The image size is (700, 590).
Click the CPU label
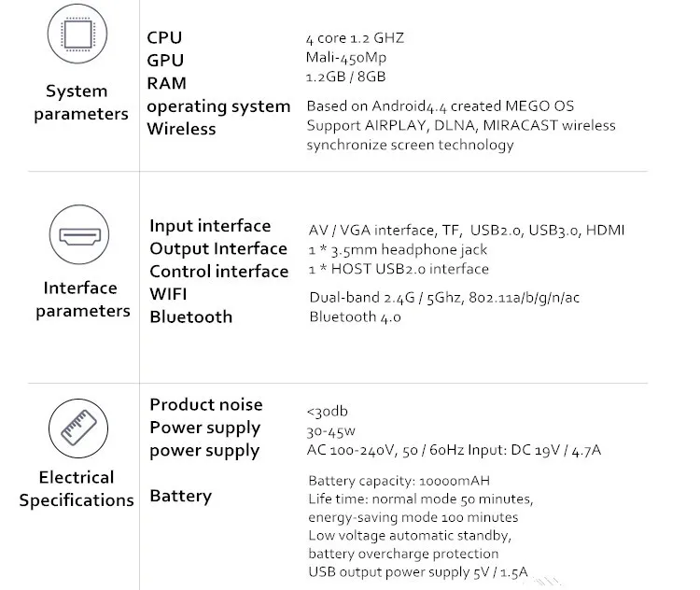tap(164, 37)
